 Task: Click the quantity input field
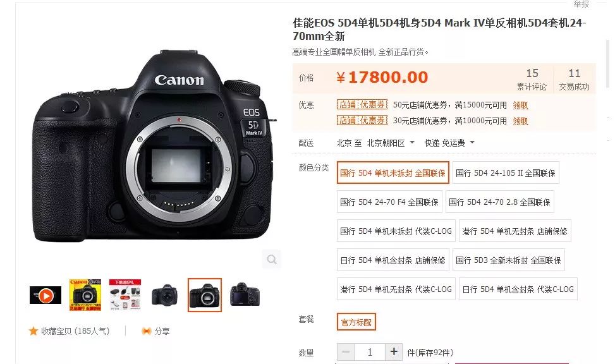click(370, 352)
